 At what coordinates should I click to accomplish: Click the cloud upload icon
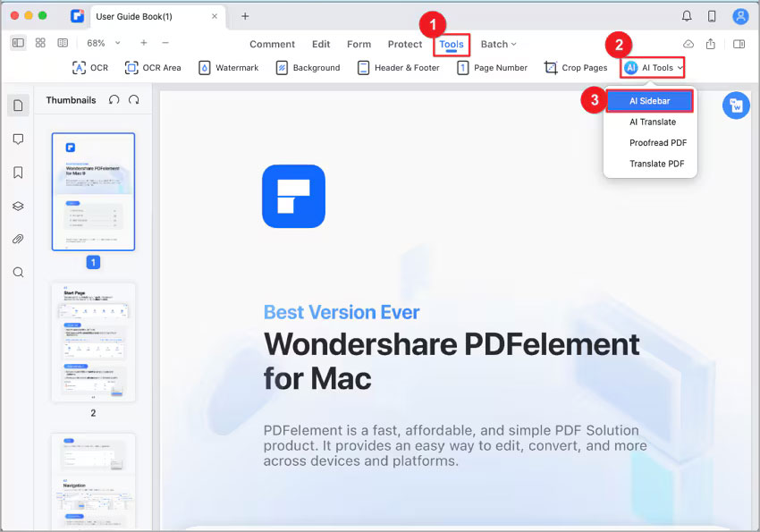[688, 44]
